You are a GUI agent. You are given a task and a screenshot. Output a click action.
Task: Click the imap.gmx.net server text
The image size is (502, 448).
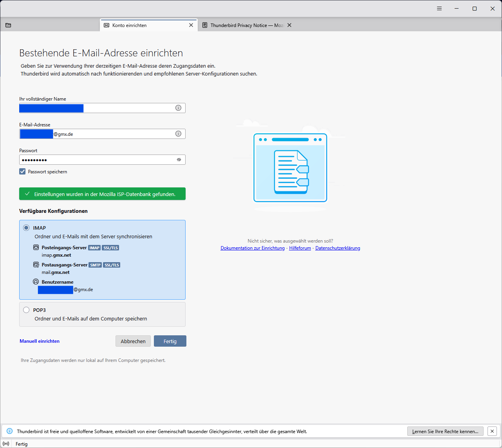click(56, 255)
